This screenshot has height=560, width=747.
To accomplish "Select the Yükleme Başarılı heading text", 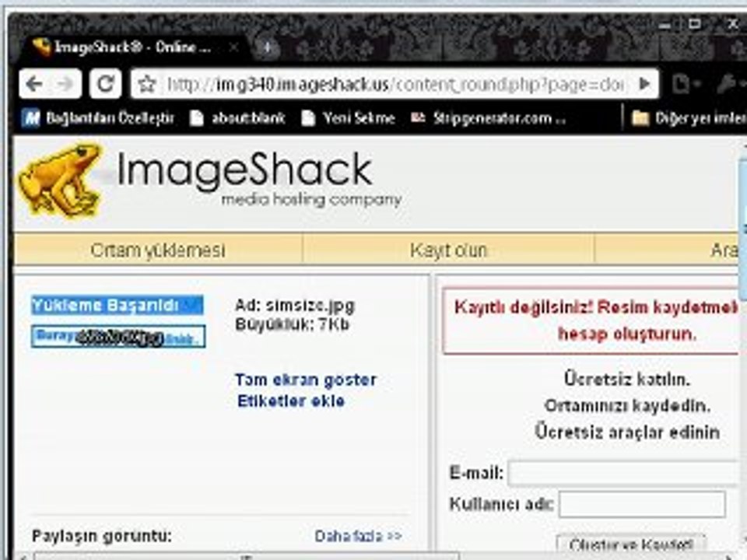I will click(117, 305).
